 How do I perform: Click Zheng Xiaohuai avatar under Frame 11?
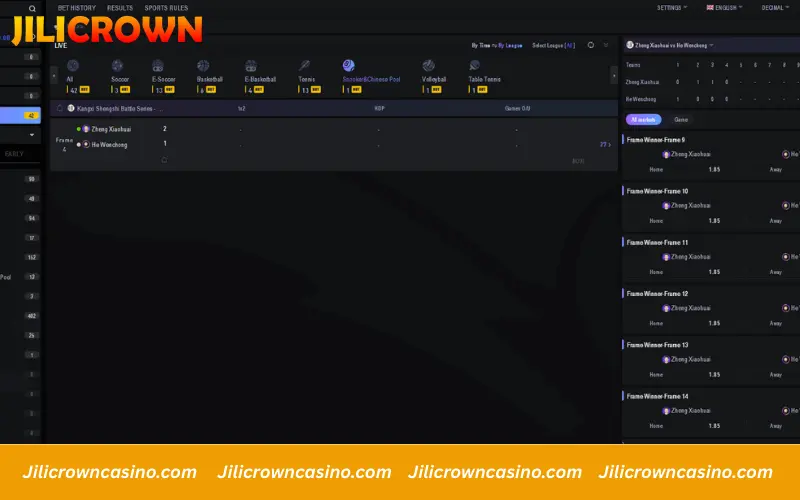coord(666,257)
